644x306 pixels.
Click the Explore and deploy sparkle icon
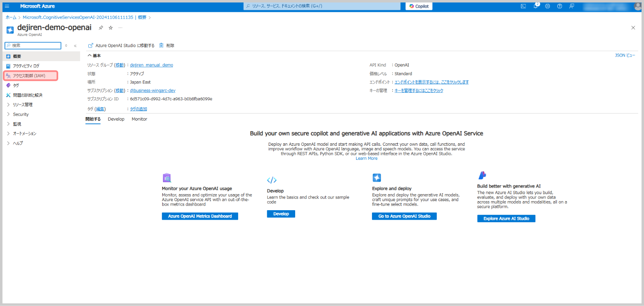[376, 178]
